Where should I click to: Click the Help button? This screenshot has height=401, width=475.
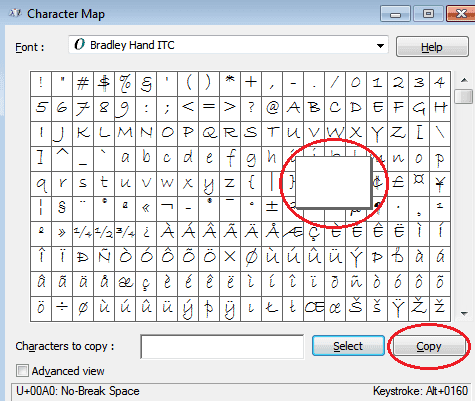click(x=432, y=47)
